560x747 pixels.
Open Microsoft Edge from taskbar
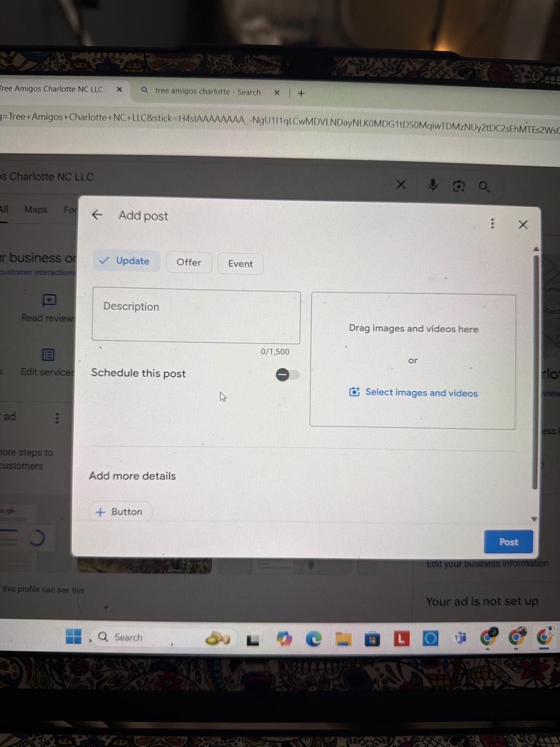314,639
